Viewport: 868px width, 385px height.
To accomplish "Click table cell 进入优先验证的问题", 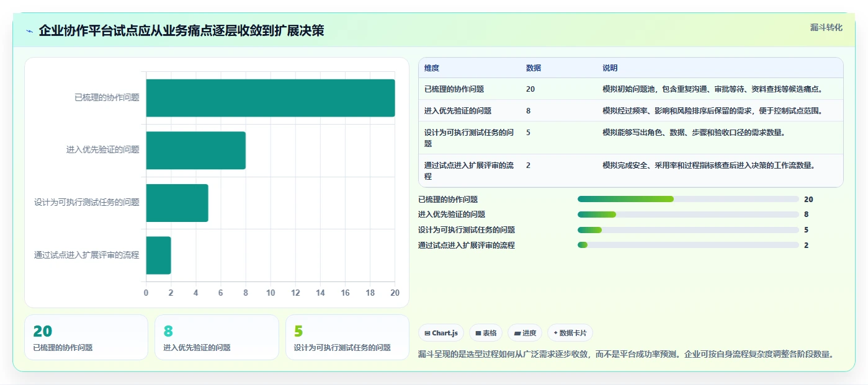I will [x=458, y=111].
